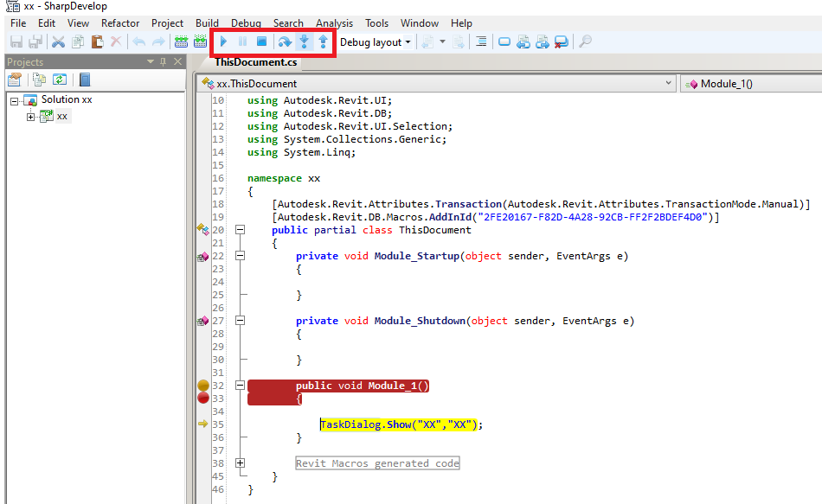Click the Paste clipboard toolbar icon

tap(97, 41)
